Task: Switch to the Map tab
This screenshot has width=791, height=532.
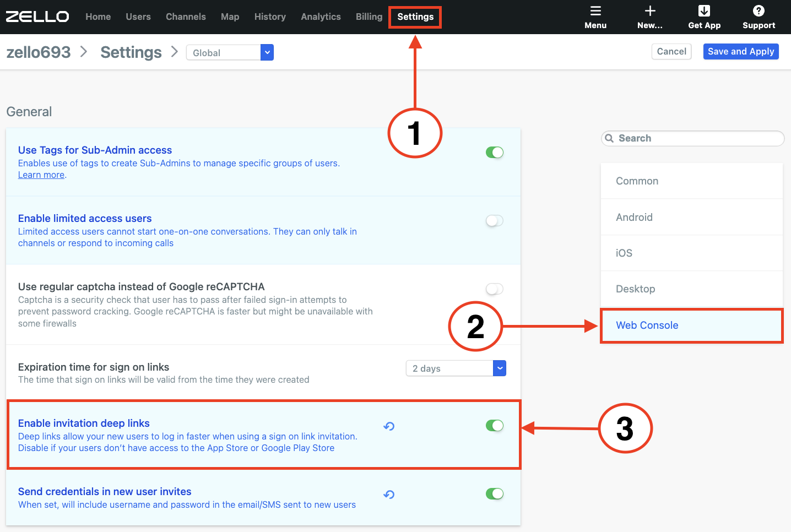Action: coord(230,17)
